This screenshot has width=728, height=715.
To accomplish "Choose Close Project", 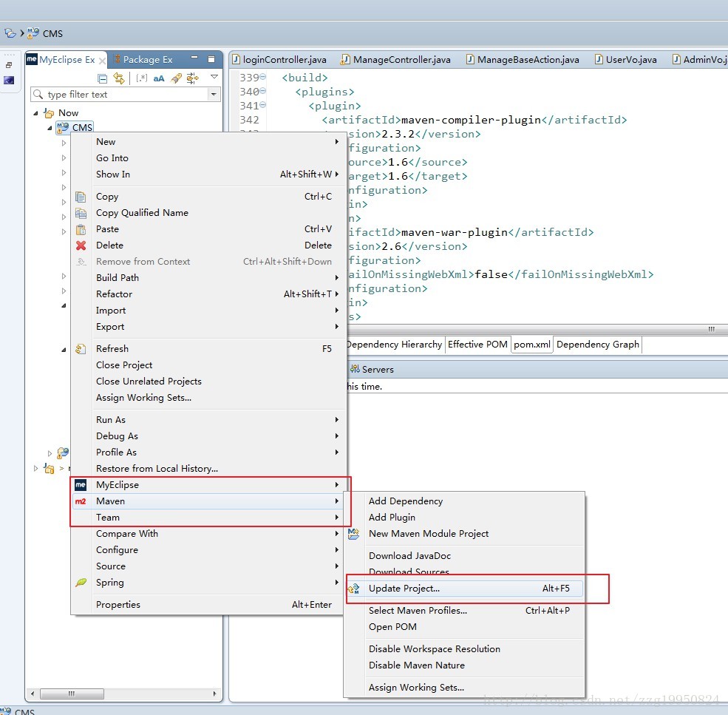I will tap(207, 365).
